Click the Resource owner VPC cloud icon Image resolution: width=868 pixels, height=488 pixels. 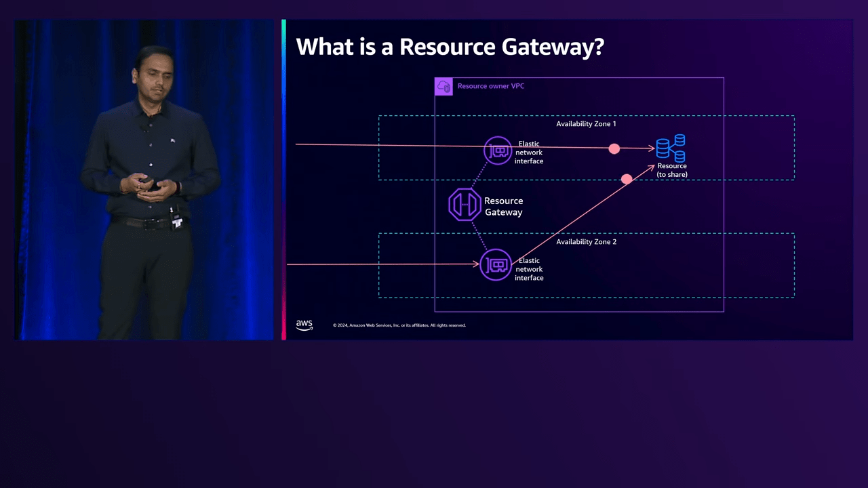point(443,87)
